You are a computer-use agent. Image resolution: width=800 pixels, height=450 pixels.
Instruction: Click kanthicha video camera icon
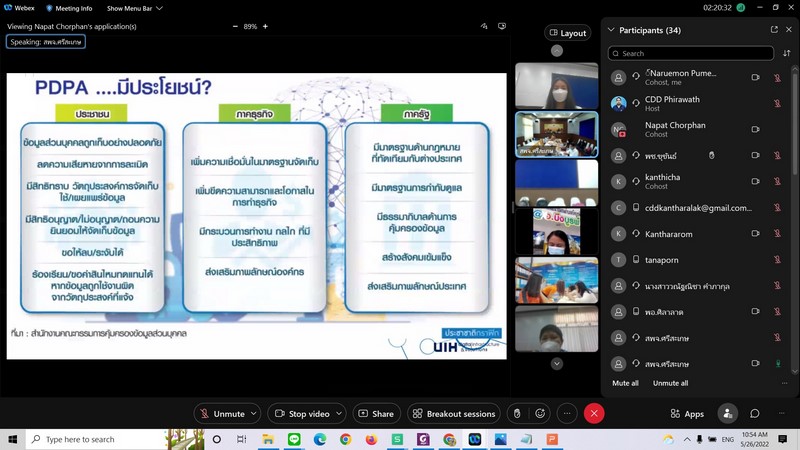[x=755, y=182]
